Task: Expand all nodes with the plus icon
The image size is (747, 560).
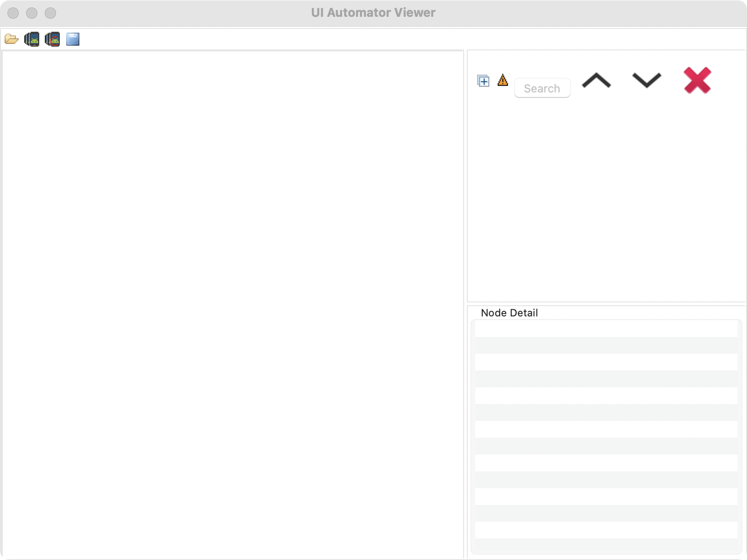Action: (x=483, y=81)
